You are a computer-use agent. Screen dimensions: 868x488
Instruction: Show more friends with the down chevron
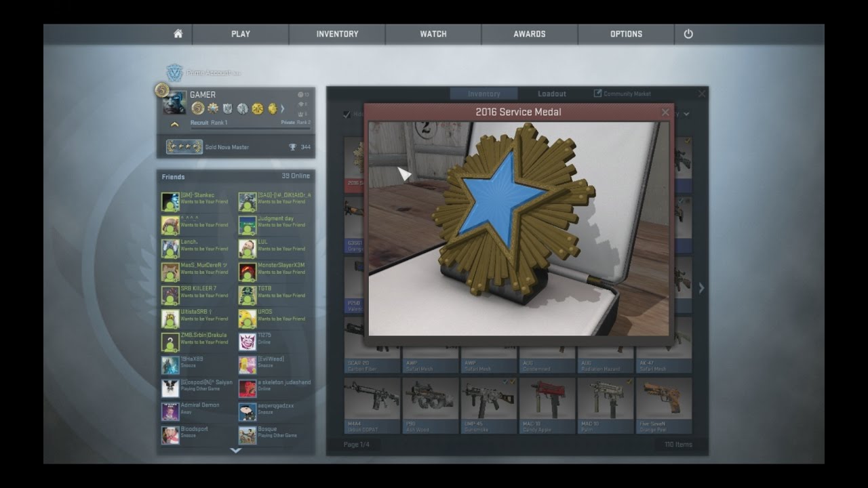click(x=235, y=449)
